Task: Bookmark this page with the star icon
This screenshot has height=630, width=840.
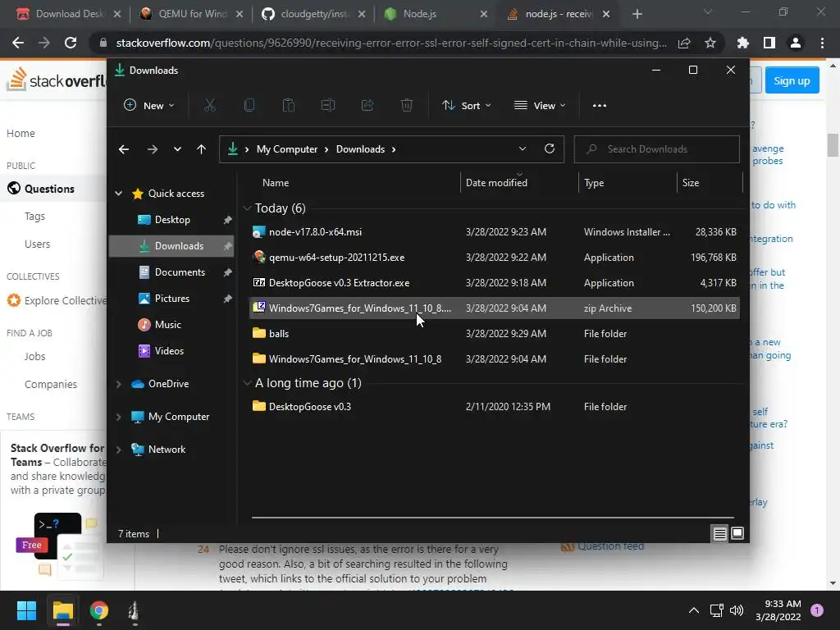Action: 710,43
